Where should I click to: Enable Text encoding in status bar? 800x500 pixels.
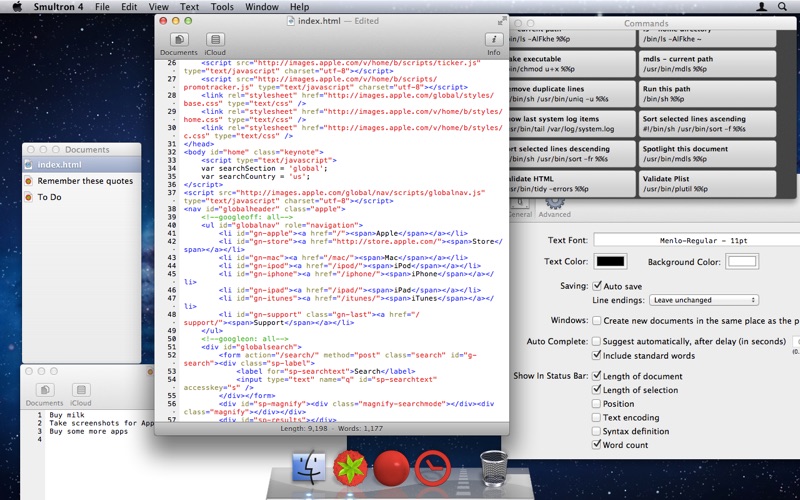pyautogui.click(x=596, y=417)
